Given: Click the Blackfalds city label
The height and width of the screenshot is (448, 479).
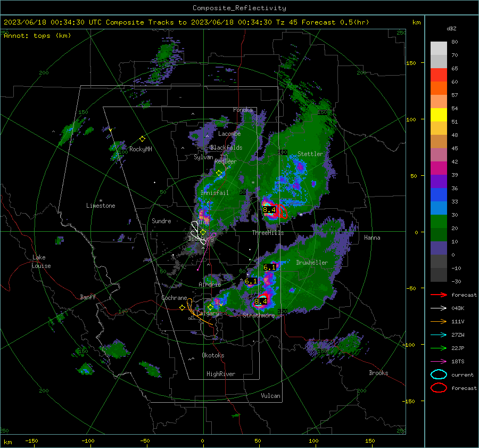Looking at the screenshot, I should (226, 148).
